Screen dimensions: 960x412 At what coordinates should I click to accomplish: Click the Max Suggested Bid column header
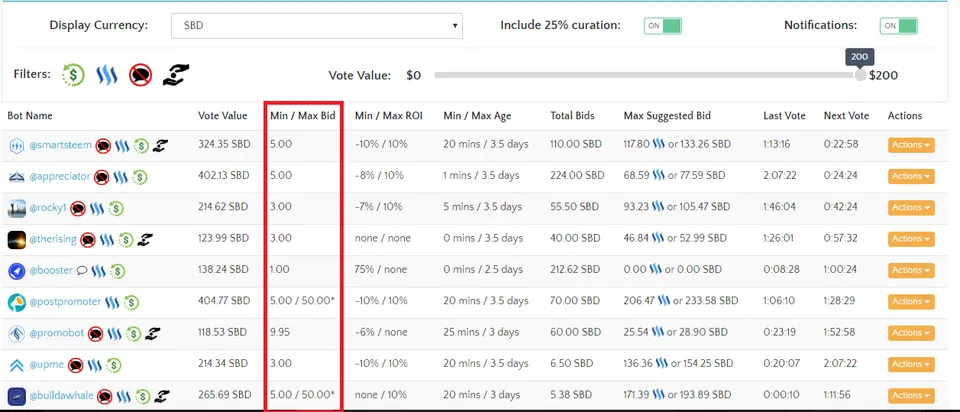[x=667, y=116]
